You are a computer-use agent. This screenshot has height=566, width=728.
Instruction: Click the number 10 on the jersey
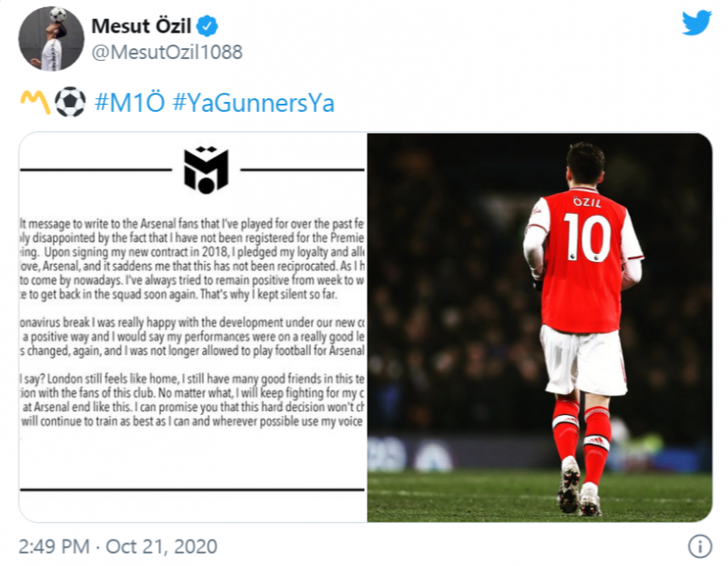click(x=586, y=238)
